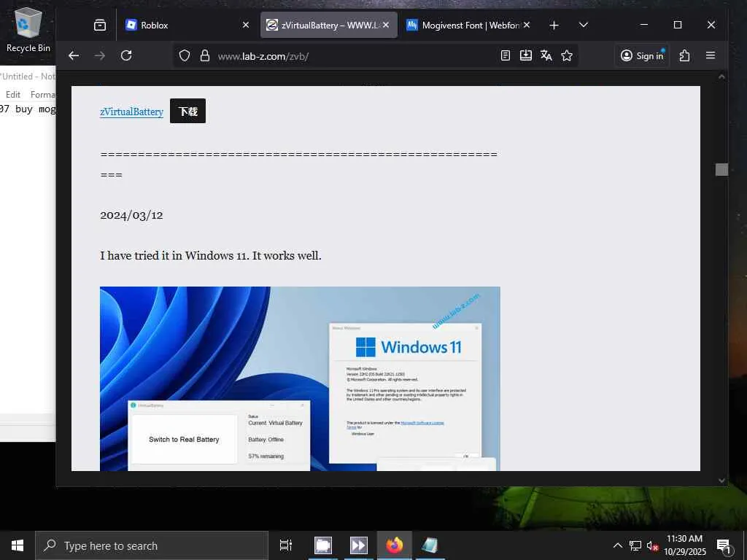Open the extensions puzzle icon

click(x=684, y=55)
